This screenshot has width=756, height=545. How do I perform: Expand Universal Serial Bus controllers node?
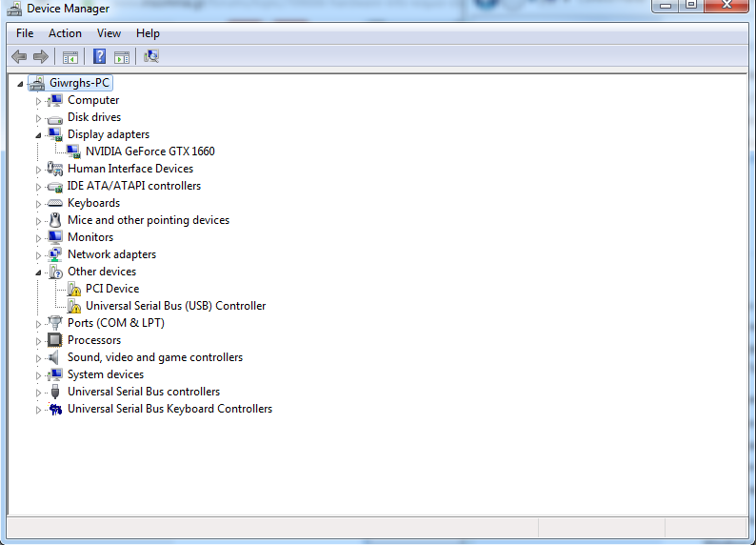coord(38,393)
